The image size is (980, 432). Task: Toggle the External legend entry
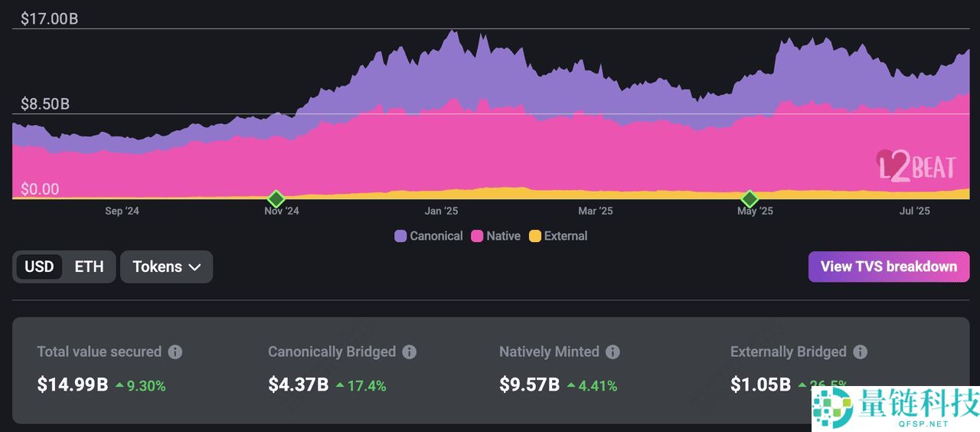point(558,236)
